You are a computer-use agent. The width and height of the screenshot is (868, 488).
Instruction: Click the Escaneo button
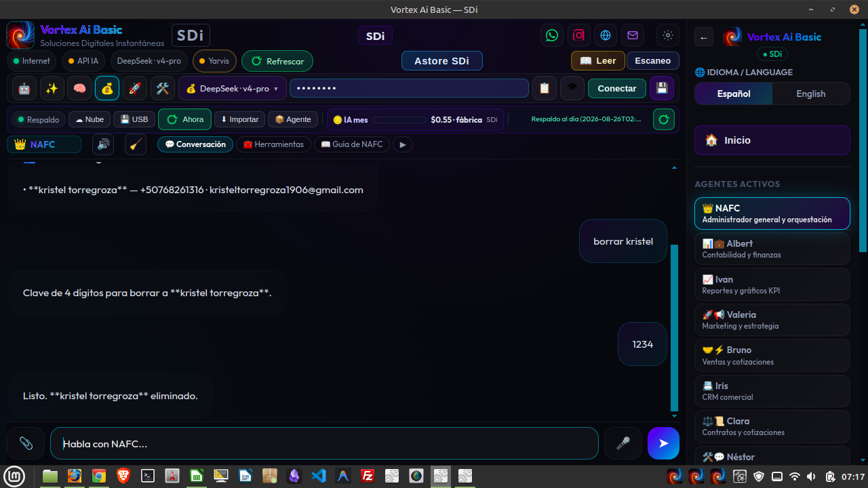(653, 60)
